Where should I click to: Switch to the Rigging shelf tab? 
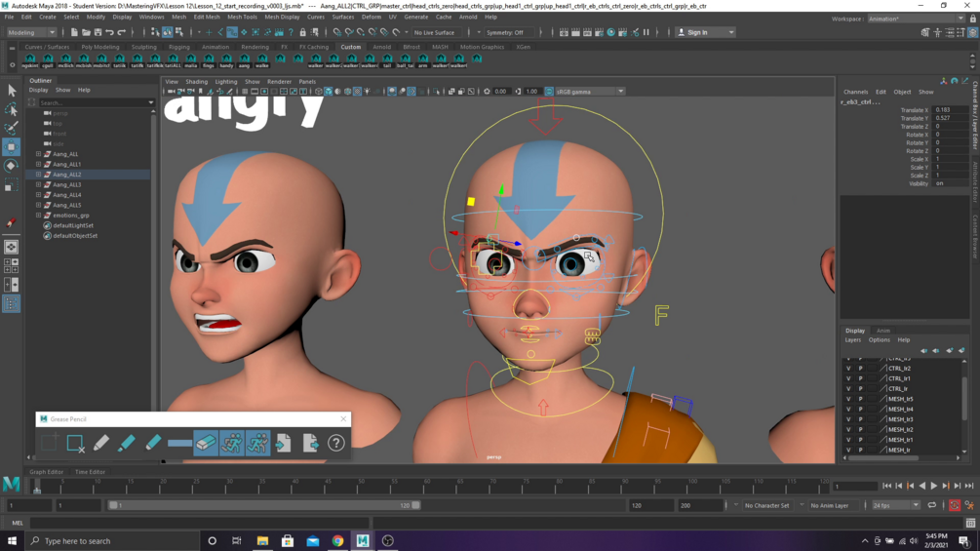[x=178, y=47]
